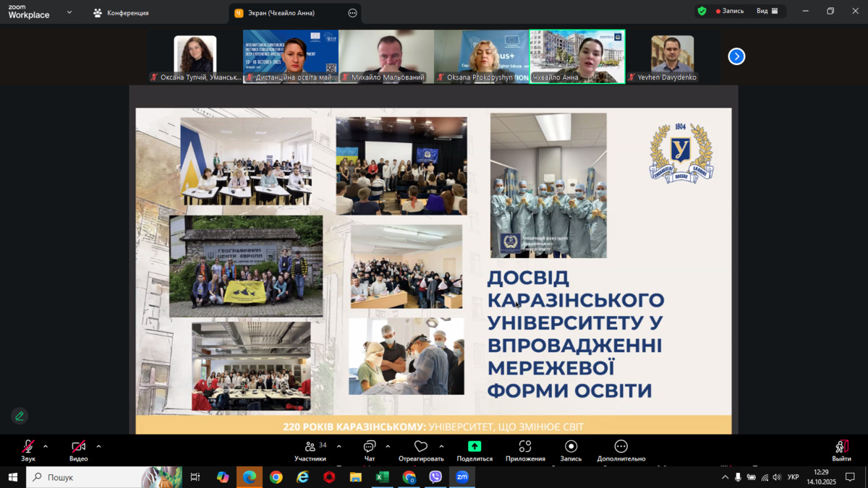
Task: Click the green Поделиться share screen icon
Action: click(x=475, y=447)
